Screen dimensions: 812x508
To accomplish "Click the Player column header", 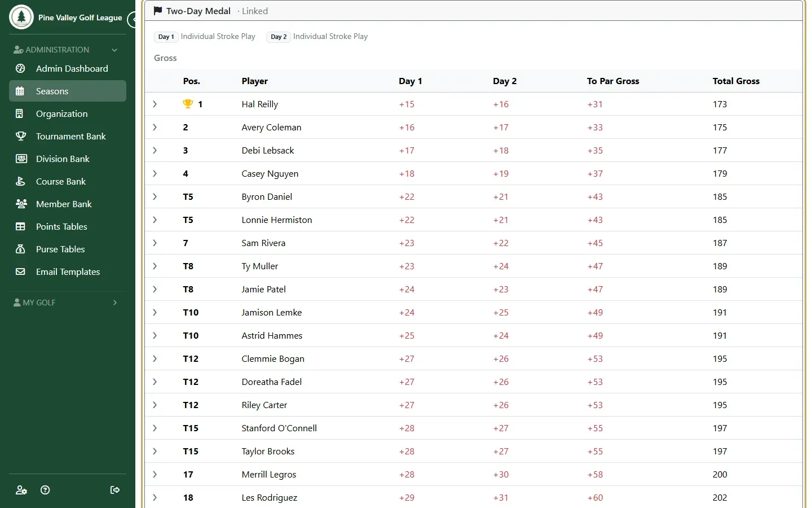I will pyautogui.click(x=255, y=81).
